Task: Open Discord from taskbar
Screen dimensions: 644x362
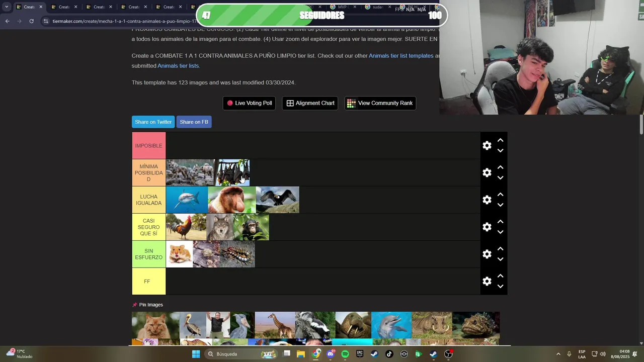Action: (x=331, y=354)
